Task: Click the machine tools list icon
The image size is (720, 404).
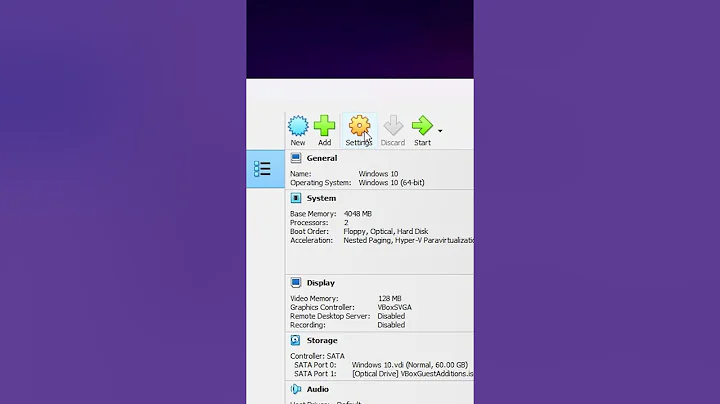Action: point(262,169)
